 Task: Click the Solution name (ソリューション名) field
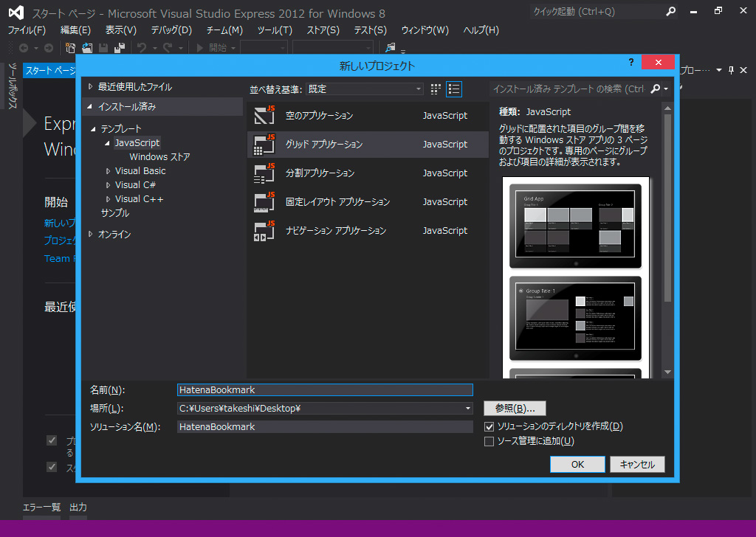[x=325, y=426]
